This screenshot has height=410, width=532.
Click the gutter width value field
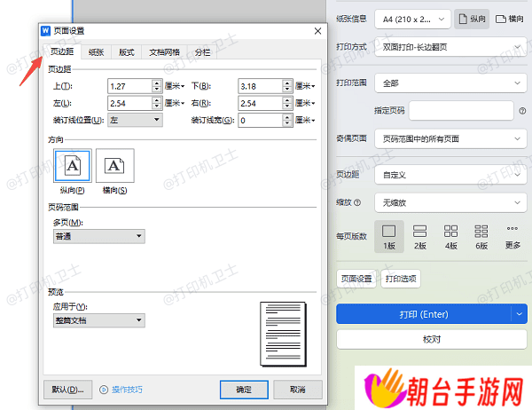pyautogui.click(x=260, y=120)
